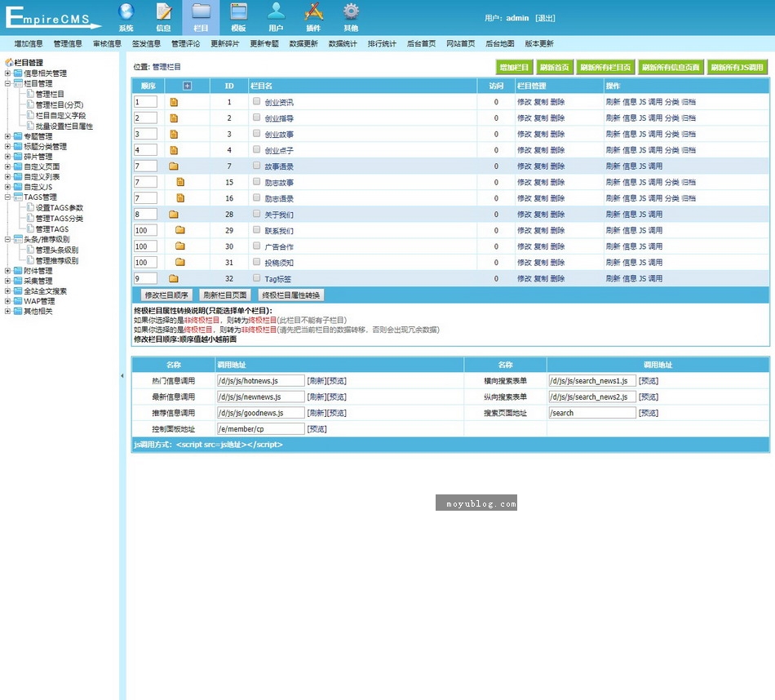Collapse the 头条/推荐级别 tree node
The width and height of the screenshot is (775, 700).
tap(7, 239)
